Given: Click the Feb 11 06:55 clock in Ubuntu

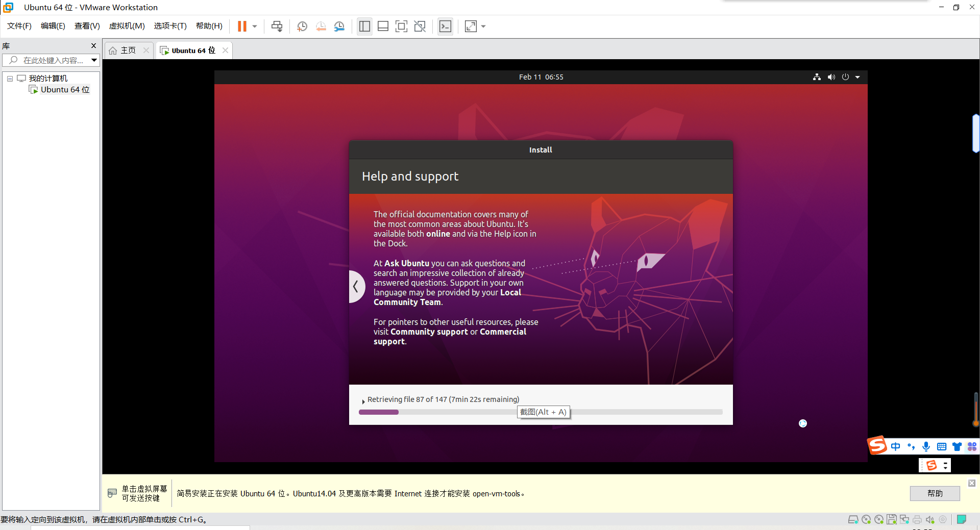Looking at the screenshot, I should pos(541,77).
